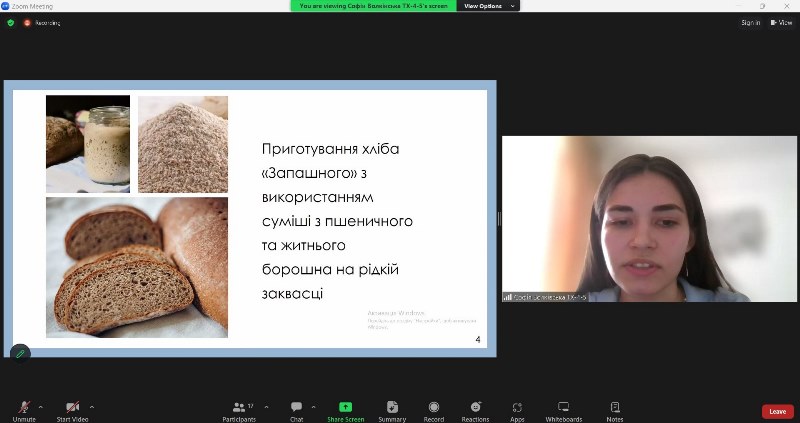Click the Sign in button
The width and height of the screenshot is (800, 423).
(750, 22)
